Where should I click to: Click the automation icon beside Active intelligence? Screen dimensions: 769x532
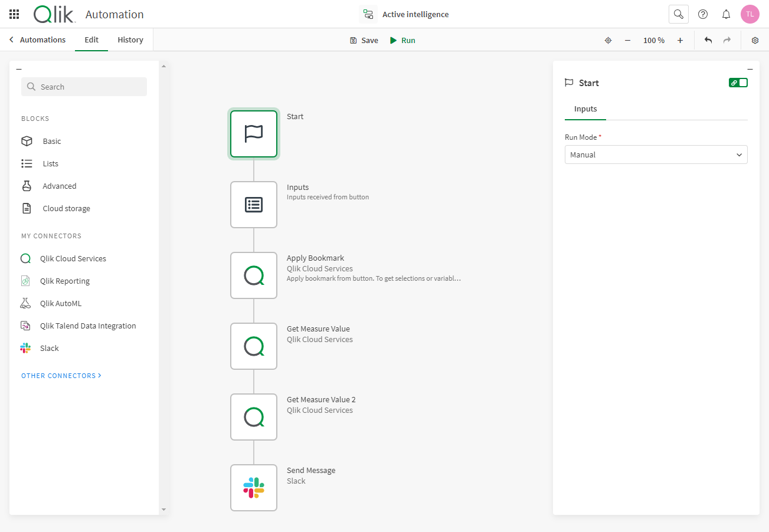368,14
